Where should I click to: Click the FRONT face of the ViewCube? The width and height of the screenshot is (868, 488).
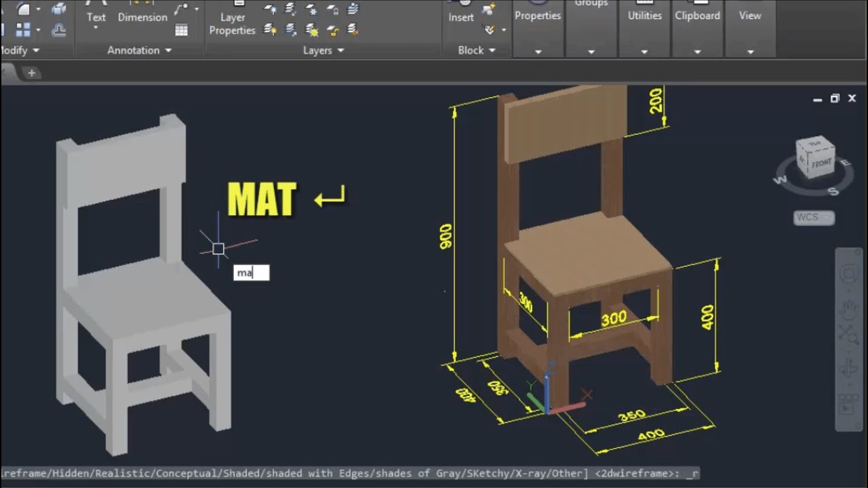[821, 163]
